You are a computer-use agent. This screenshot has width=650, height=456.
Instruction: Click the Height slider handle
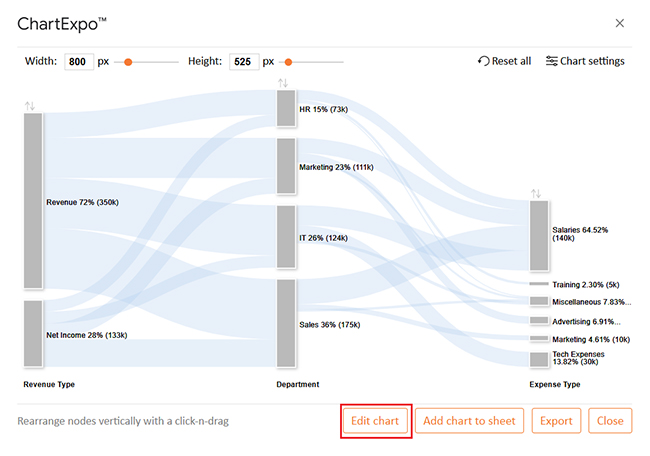tap(289, 62)
